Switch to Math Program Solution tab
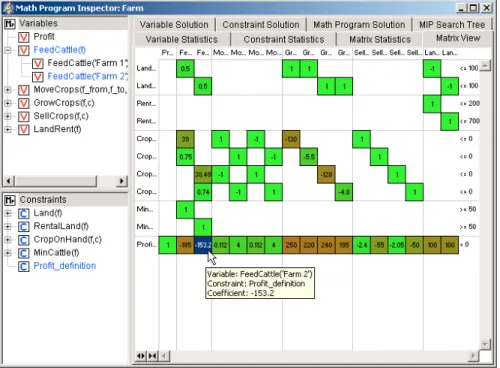 pyautogui.click(x=359, y=25)
